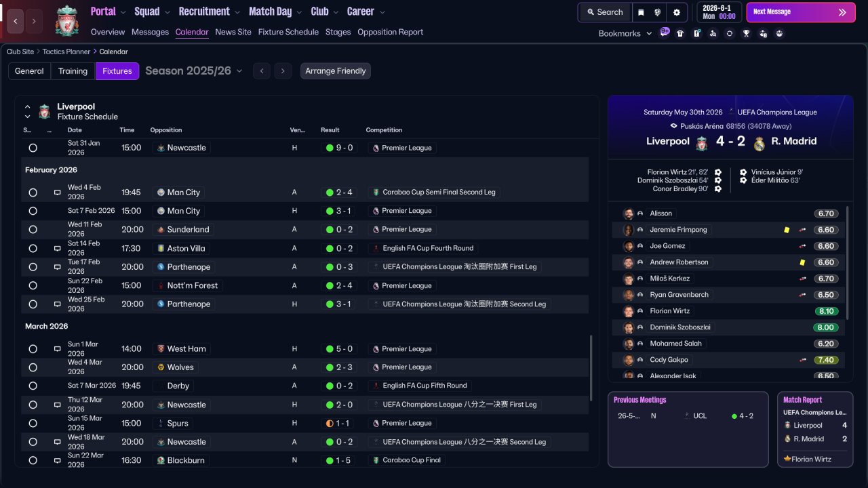Select the radio button for Wolves fixture

[x=33, y=367]
